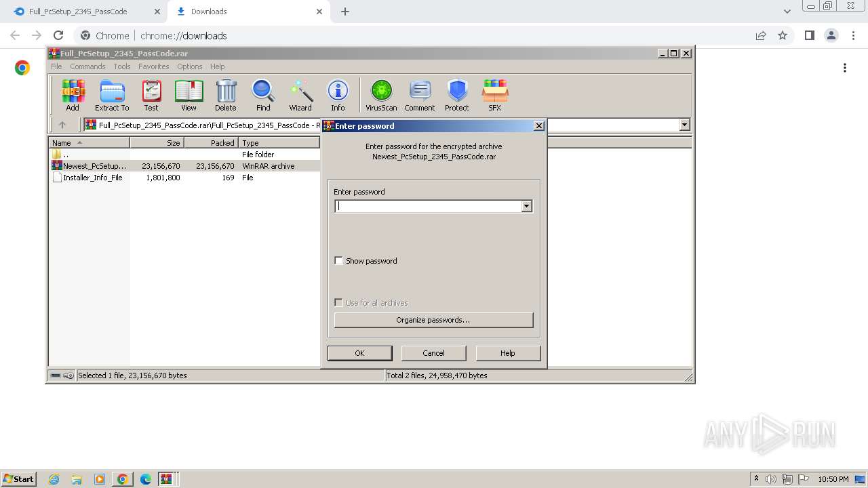
Task: Open the Tools menu
Action: [x=122, y=66]
